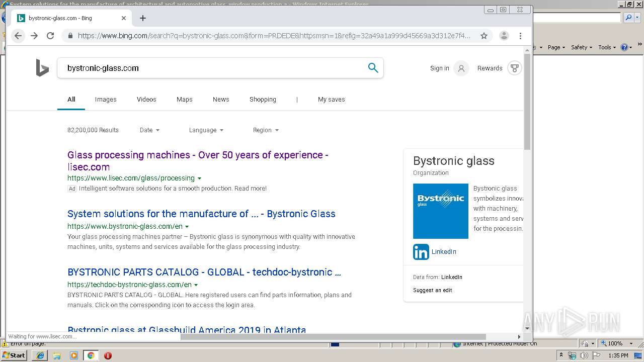Switch to the Videos tab
The height and width of the screenshot is (362, 644).
click(x=146, y=100)
